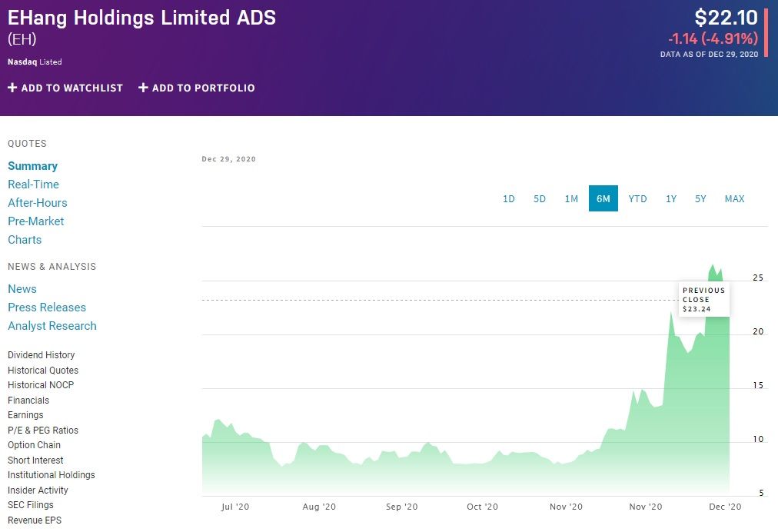Screen dimensions: 778x532
Task: Click the plus icon beside Add to Portfolio
Action: tap(143, 88)
